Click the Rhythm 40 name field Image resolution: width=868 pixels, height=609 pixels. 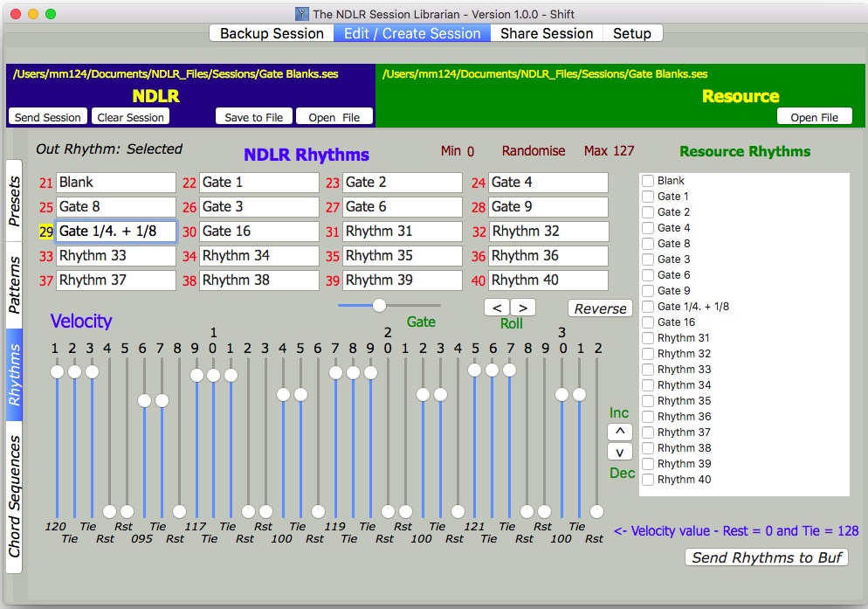[x=548, y=280]
